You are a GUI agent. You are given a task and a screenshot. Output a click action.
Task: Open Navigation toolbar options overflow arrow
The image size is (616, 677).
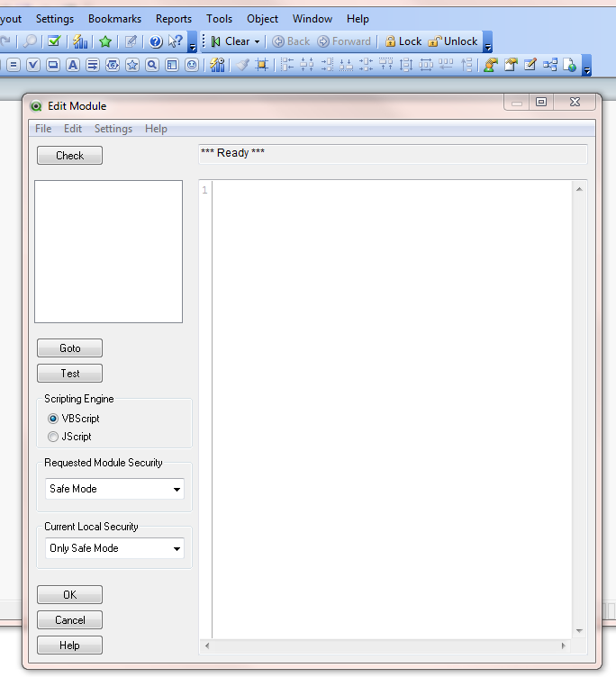pyautogui.click(x=488, y=42)
